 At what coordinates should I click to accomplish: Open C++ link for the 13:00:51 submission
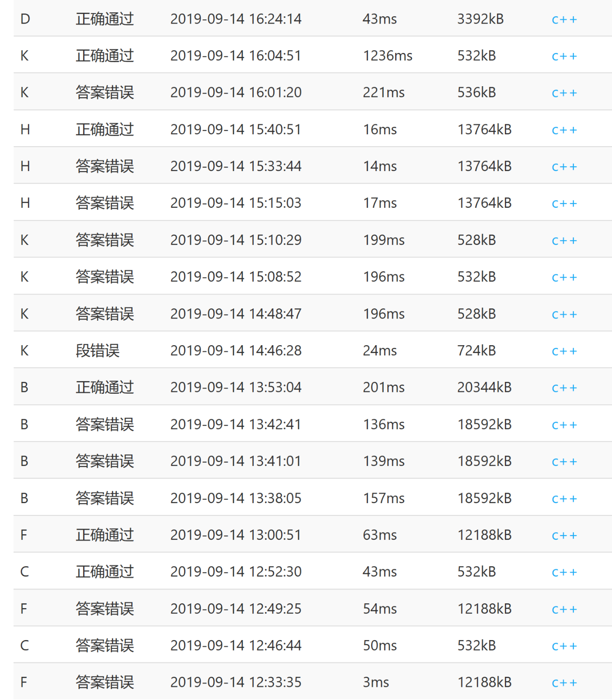click(564, 536)
